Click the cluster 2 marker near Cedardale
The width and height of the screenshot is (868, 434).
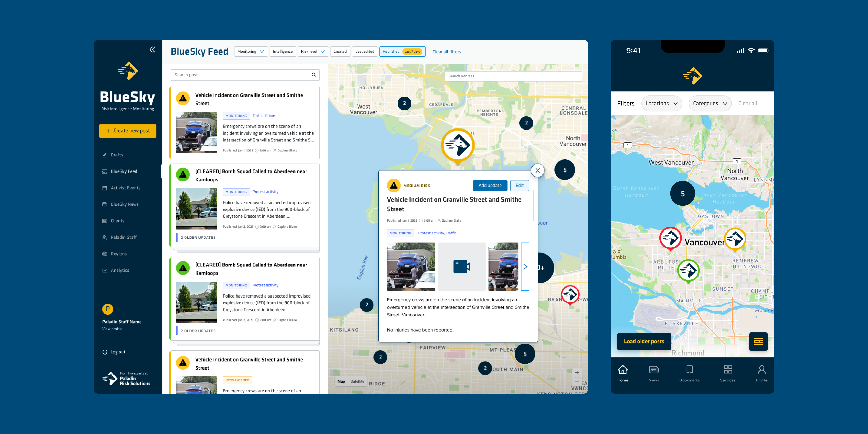404,103
